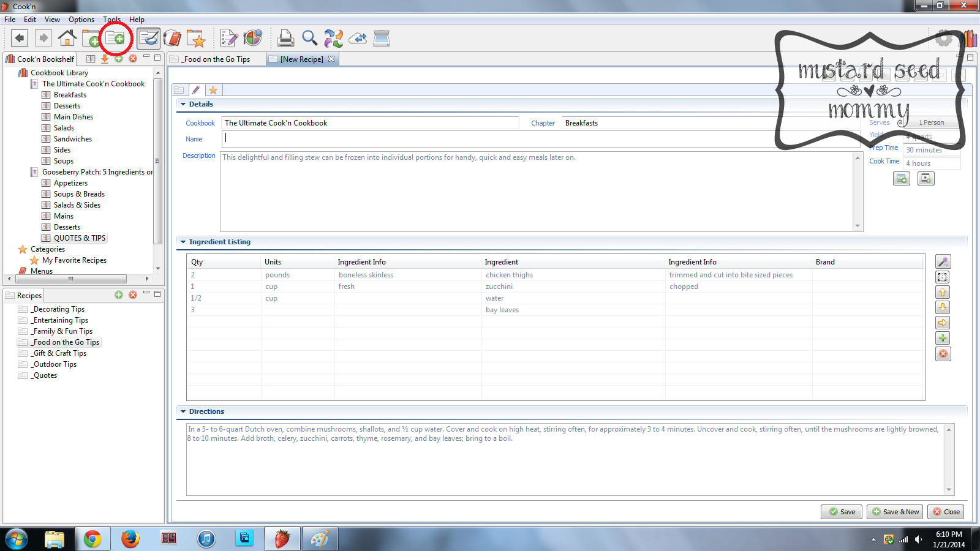Click the Home icon in toolbar
The image size is (980, 551).
click(x=67, y=39)
